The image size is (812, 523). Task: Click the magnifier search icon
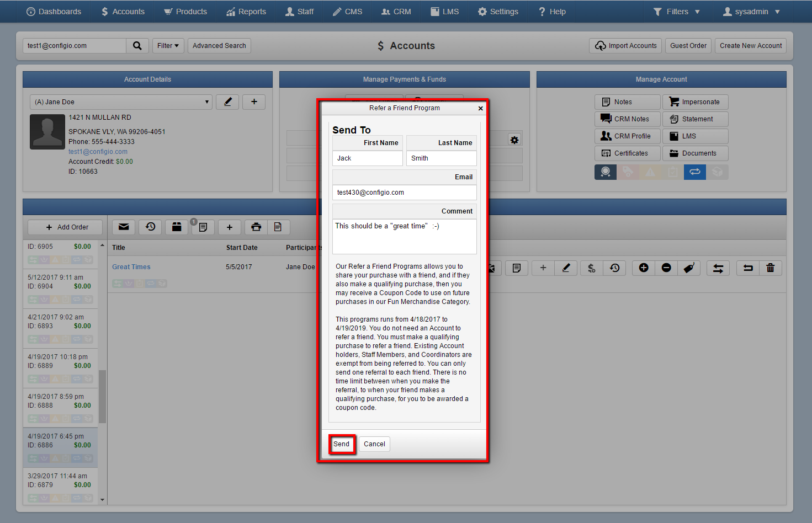pos(137,46)
